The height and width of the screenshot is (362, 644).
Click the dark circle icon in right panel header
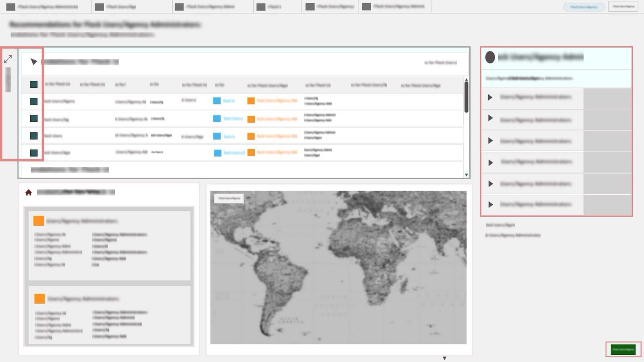490,57
